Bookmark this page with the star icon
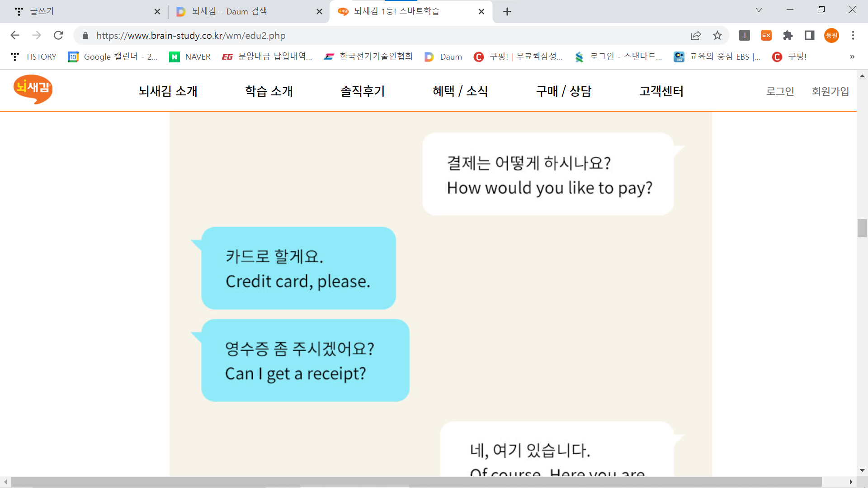 (717, 35)
